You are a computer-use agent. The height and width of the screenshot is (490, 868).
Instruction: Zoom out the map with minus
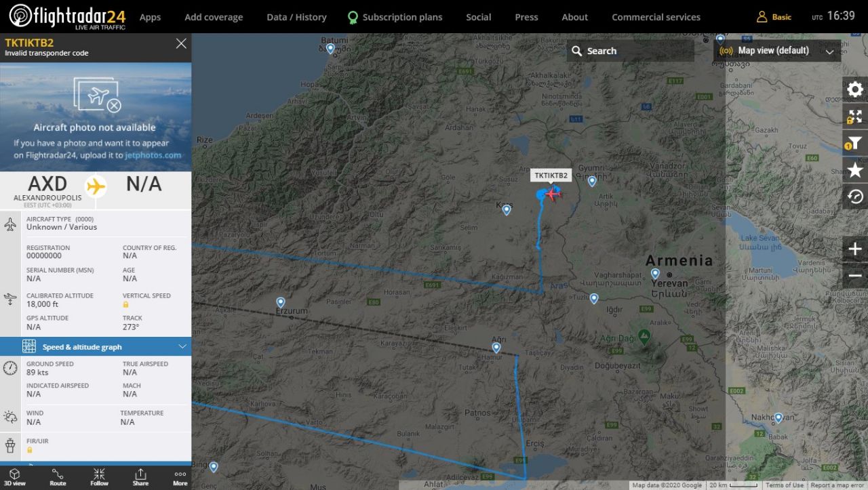(x=855, y=276)
